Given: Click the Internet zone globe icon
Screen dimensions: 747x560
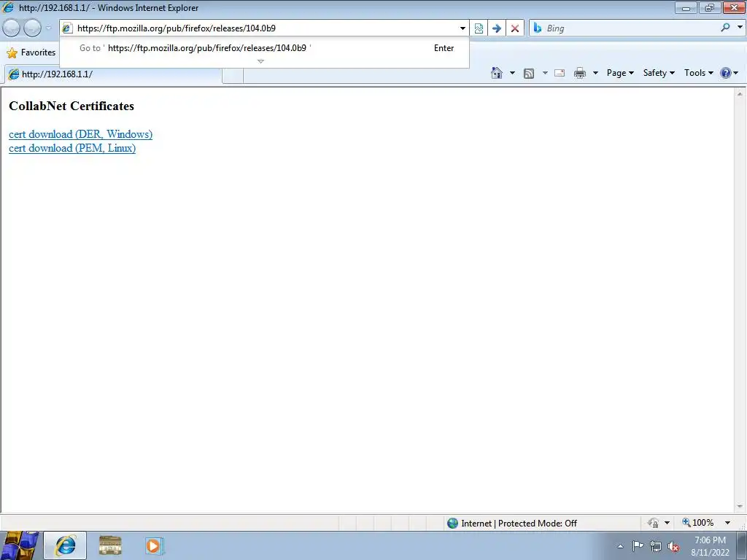Looking at the screenshot, I should [x=452, y=524].
